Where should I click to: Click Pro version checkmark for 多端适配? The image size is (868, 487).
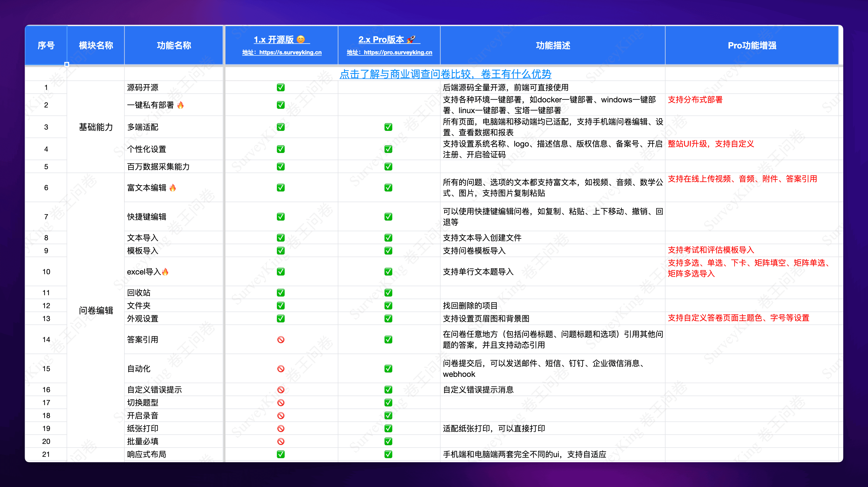(x=388, y=127)
